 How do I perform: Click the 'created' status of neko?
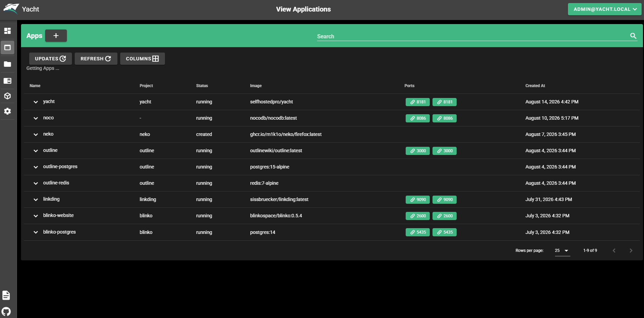point(204,134)
